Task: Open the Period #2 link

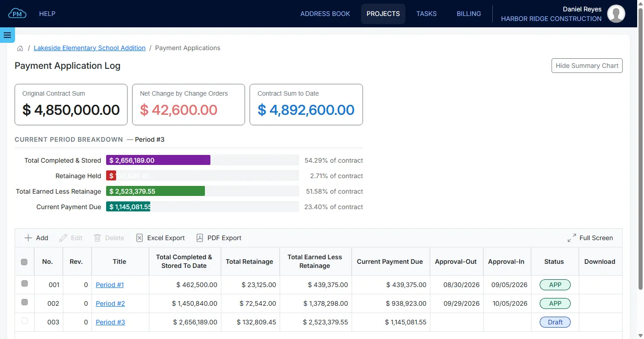Action: point(110,303)
